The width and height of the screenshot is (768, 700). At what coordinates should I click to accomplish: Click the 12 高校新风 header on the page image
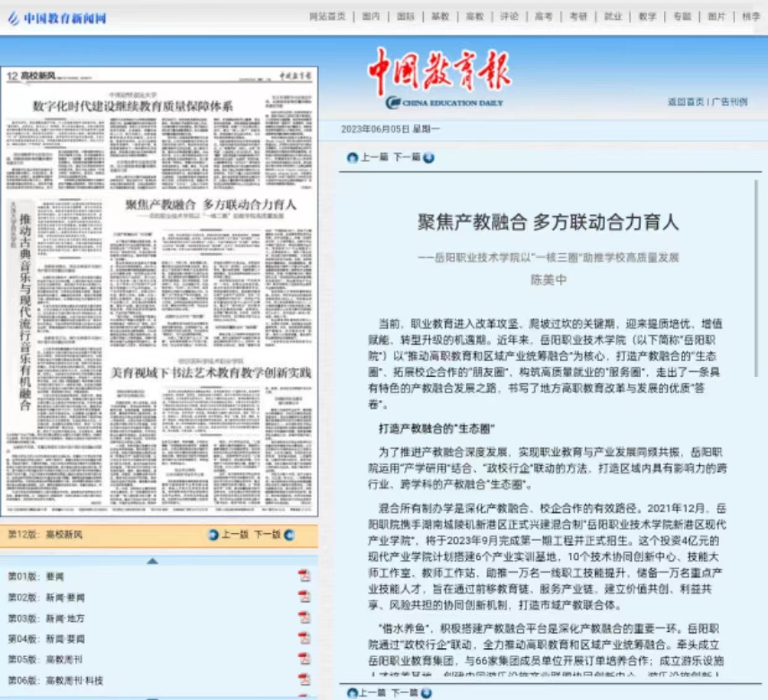(31, 76)
